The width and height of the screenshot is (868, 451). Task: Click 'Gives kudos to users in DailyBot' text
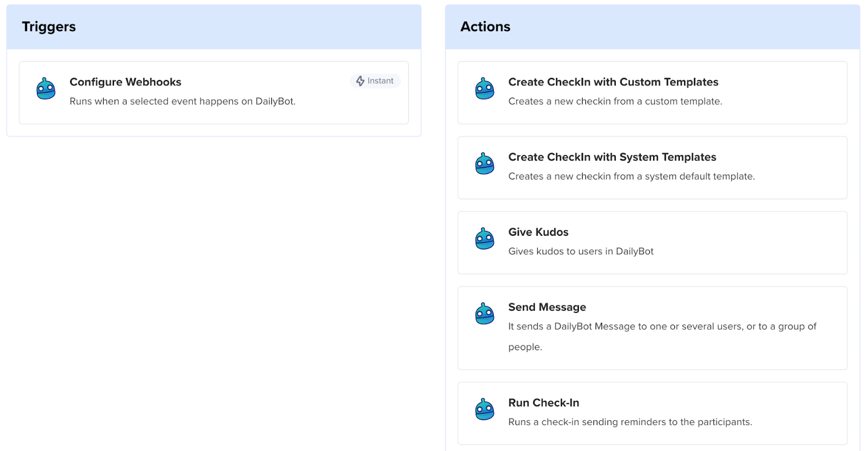coord(580,252)
